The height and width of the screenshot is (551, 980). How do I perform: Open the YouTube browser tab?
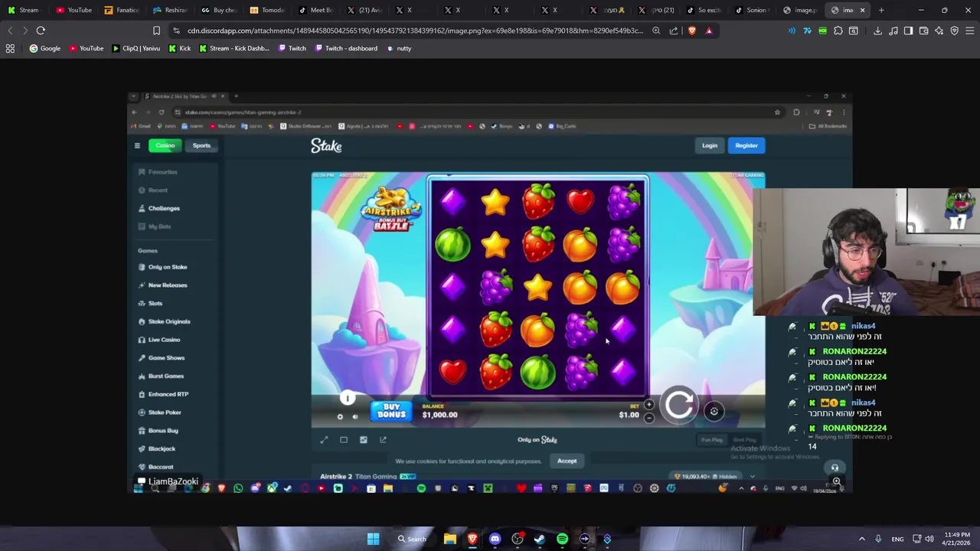73,10
